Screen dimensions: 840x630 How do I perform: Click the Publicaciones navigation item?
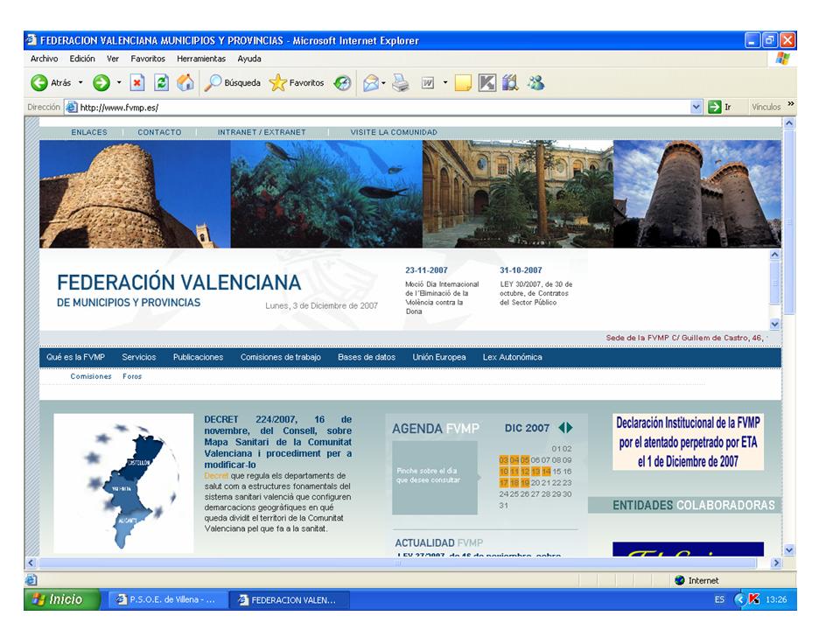198,357
